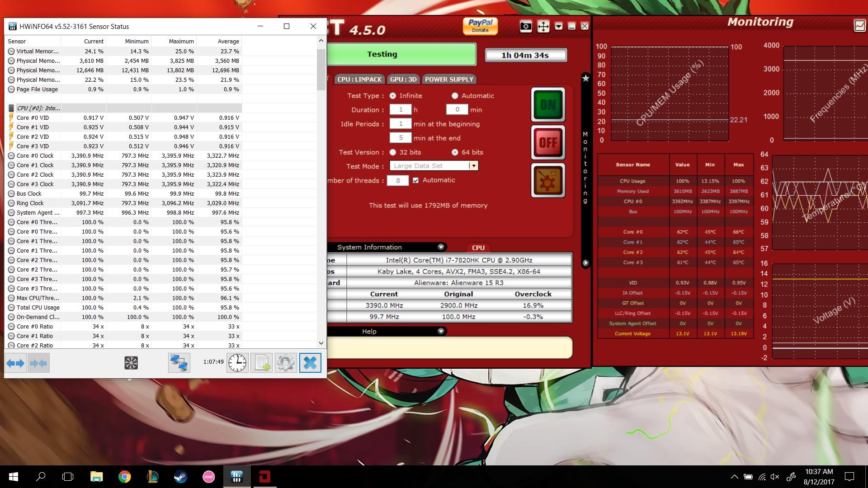The height and width of the screenshot is (488, 868).
Task: Switch to OCCT red taskbar icon
Action: coord(264,477)
